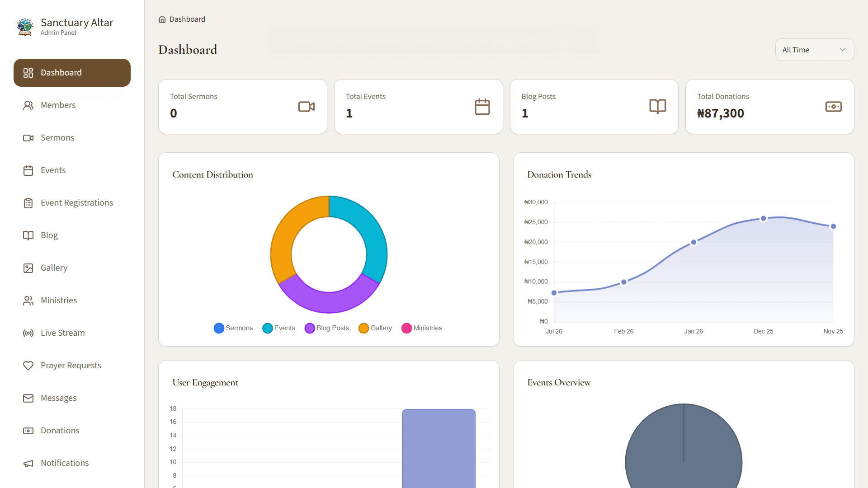This screenshot has height=488, width=868.
Task: Click the Members person icon
Action: [28, 105]
